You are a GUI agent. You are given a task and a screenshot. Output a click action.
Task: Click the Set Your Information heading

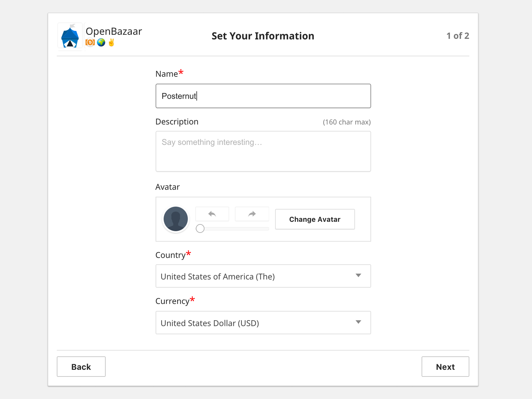tap(263, 36)
